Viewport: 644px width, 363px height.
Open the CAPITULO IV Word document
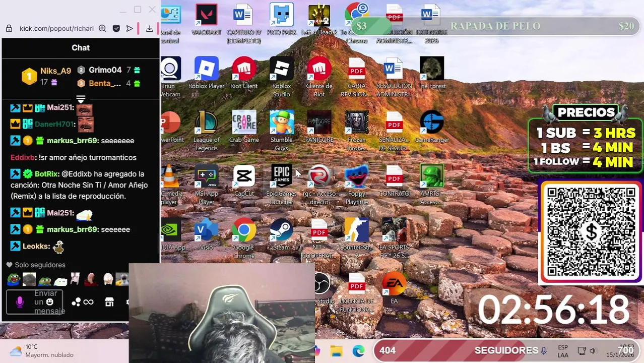pos(244,24)
